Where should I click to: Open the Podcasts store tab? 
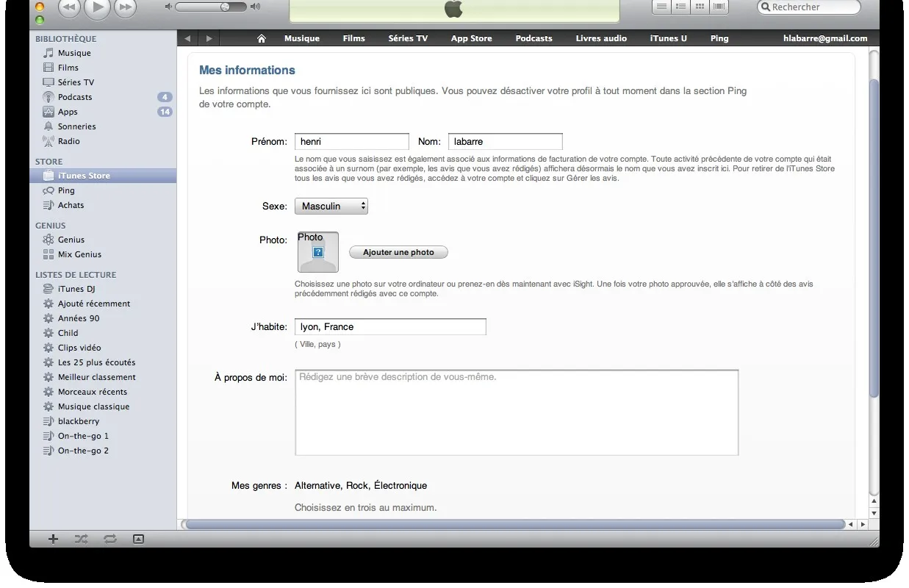pyautogui.click(x=534, y=38)
